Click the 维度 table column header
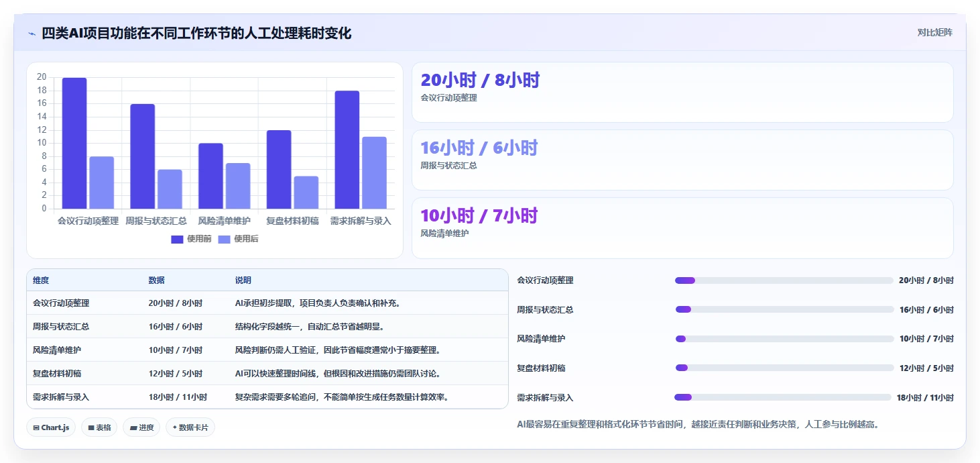This screenshot has height=463, width=980. click(41, 280)
